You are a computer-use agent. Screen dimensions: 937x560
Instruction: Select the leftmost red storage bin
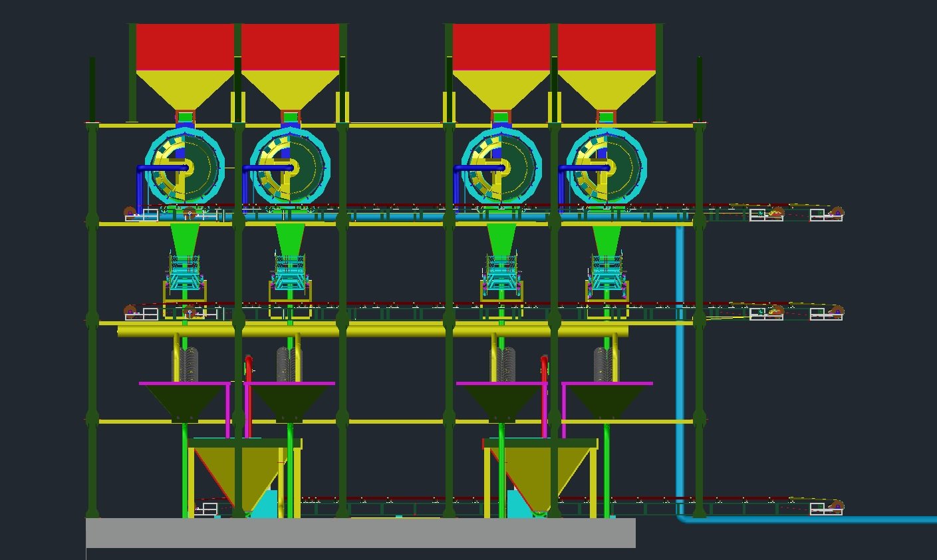[185, 47]
